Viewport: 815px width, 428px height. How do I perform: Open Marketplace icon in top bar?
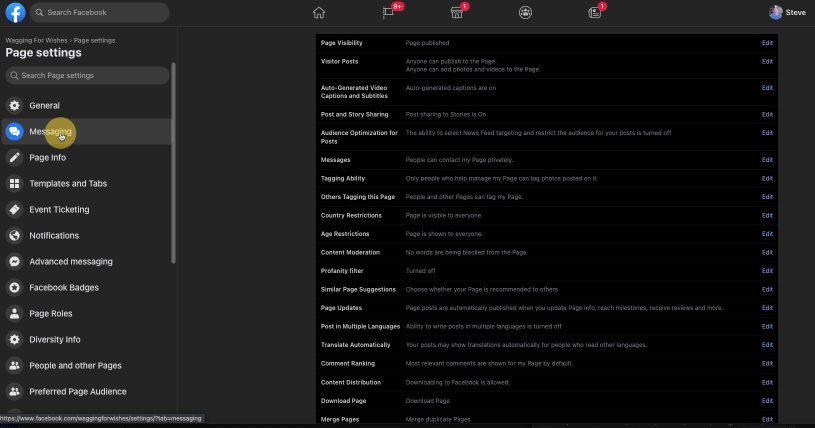457,12
